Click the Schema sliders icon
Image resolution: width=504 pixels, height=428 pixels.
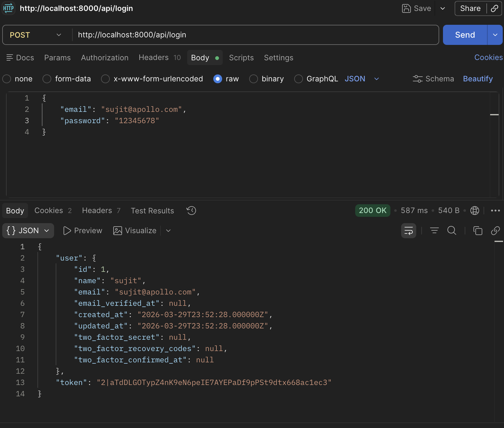(418, 79)
